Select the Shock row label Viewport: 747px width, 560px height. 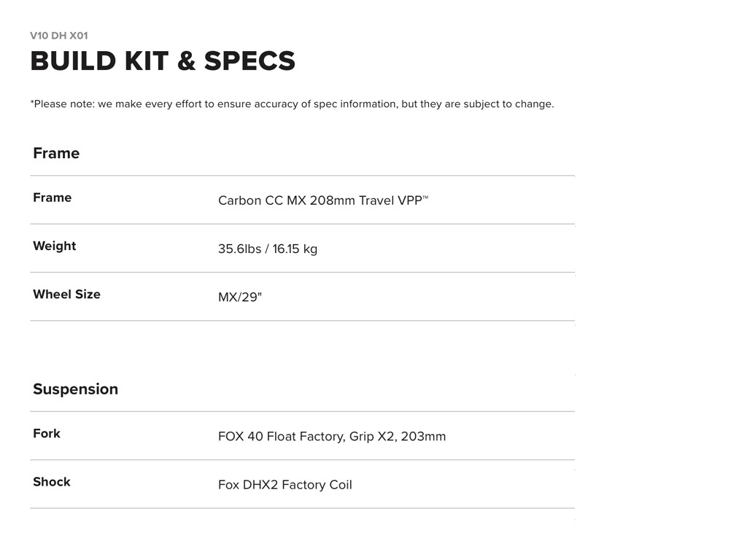52,482
